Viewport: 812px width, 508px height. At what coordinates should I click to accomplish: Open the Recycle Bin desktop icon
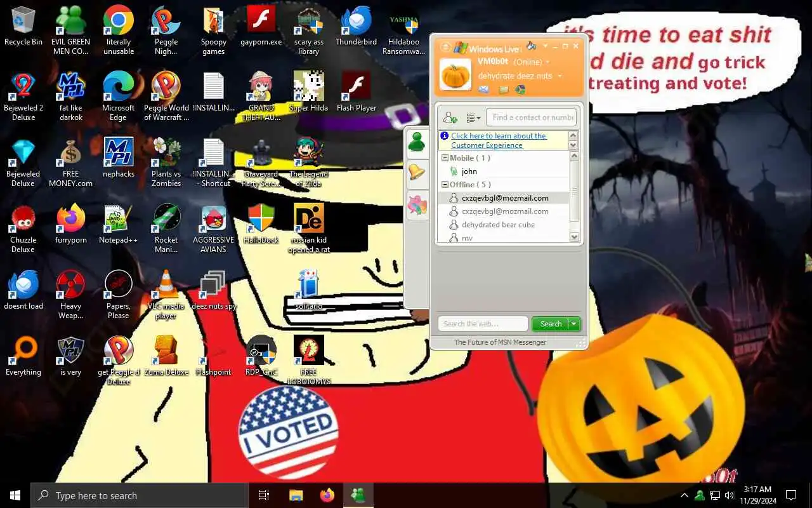click(x=23, y=27)
